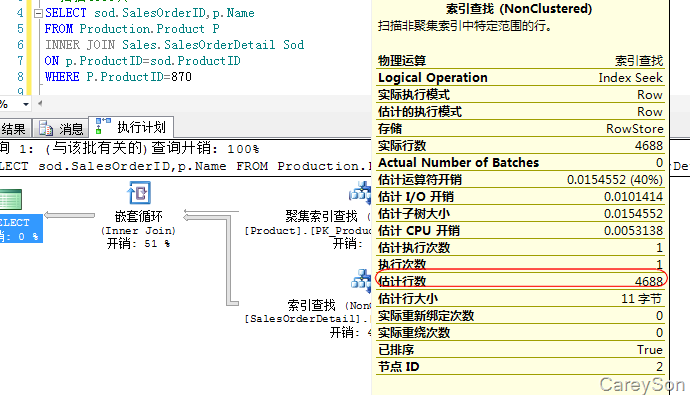Image resolution: width=690 pixels, height=395 pixels.
Task: Open the zoom percentage dropdown arrow
Action: (x=26, y=104)
